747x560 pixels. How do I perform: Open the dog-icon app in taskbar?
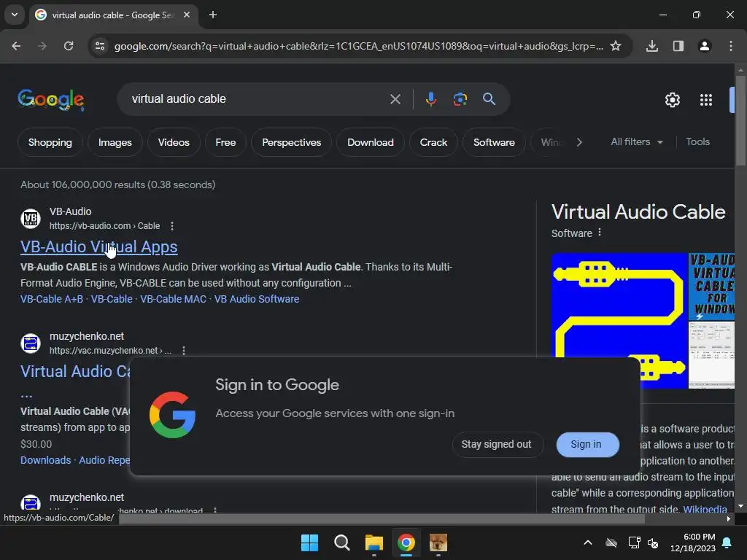438,542
